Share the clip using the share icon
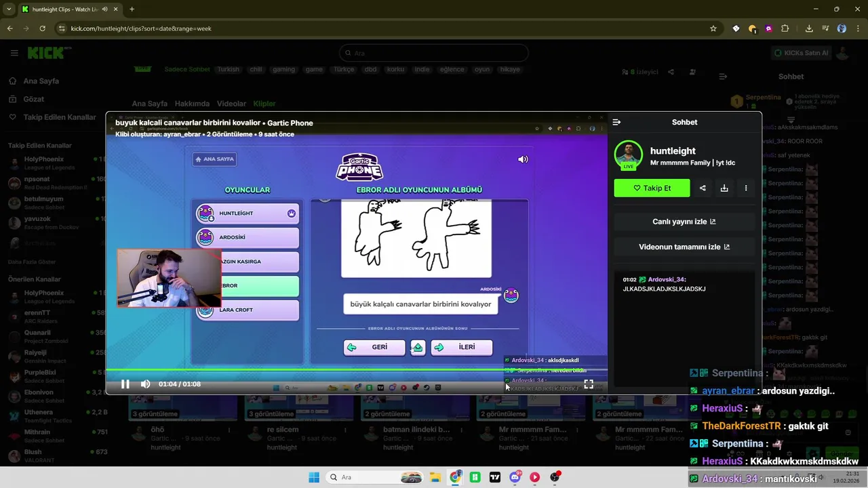Viewport: 868px width, 488px height. [703, 188]
